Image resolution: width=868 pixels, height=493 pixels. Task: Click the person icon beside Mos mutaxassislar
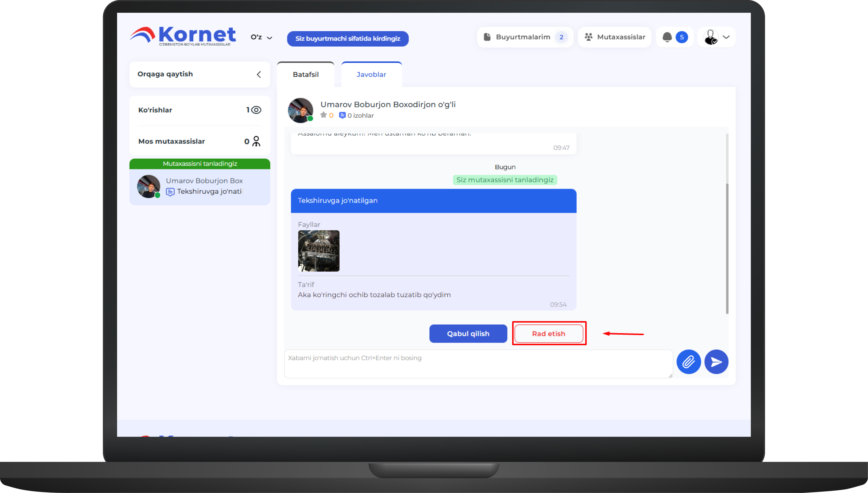(256, 141)
